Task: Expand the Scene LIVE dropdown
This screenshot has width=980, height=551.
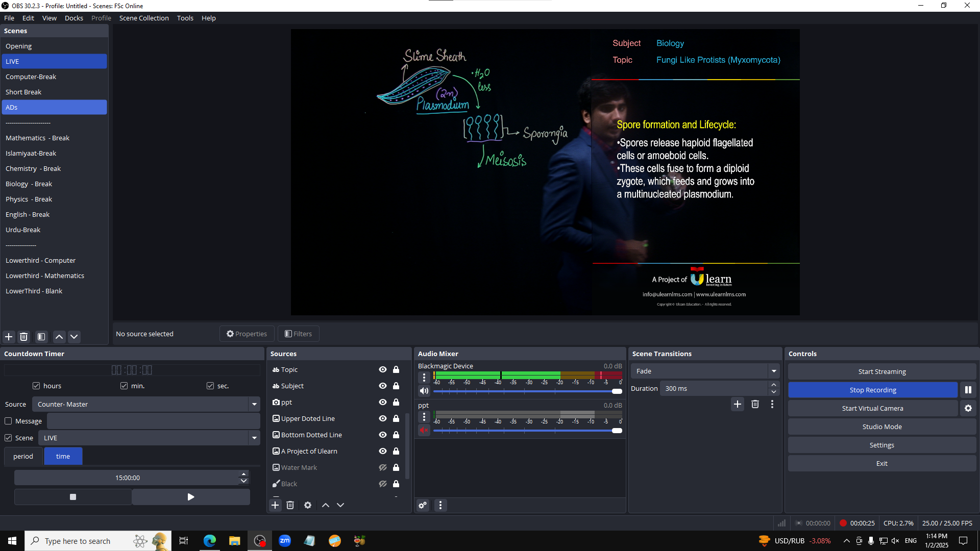Action: [x=254, y=438]
